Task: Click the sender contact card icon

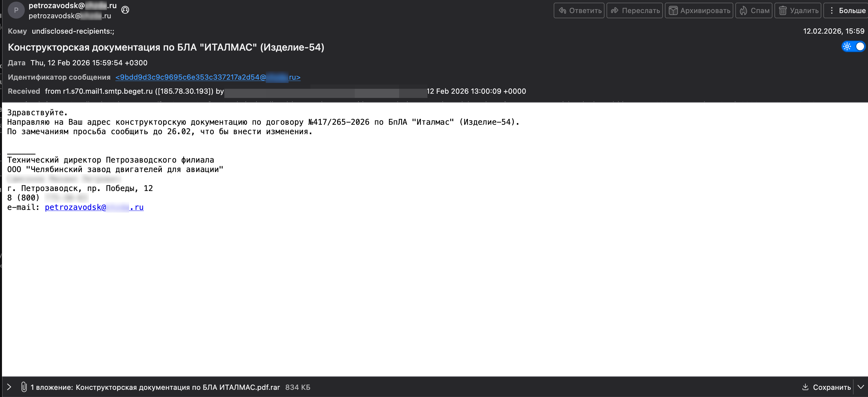Action: tap(125, 10)
